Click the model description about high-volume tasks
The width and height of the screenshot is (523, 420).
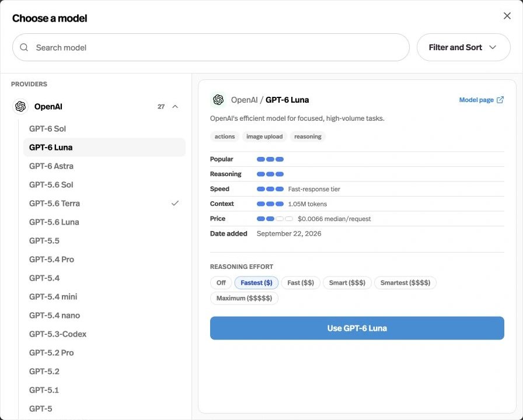297,118
